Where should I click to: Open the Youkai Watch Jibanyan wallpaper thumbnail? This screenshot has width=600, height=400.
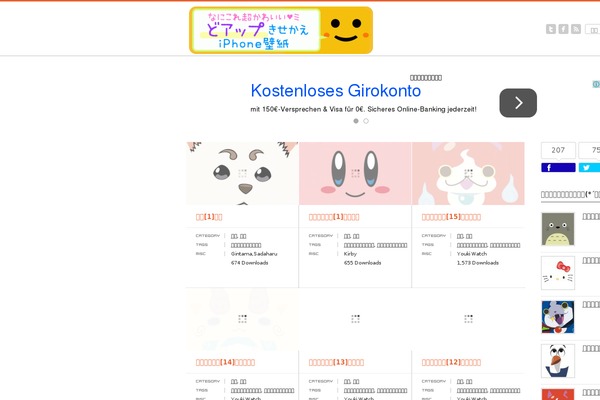[x=468, y=173]
